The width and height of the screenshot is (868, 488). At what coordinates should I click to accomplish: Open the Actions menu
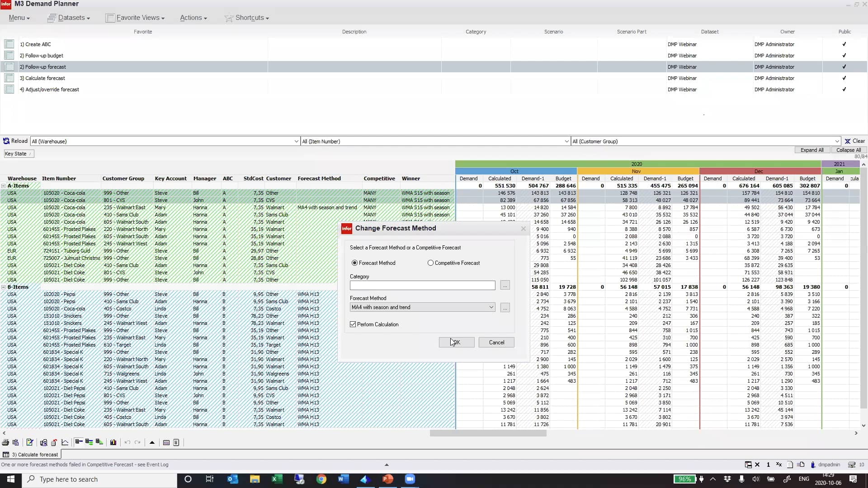point(193,18)
